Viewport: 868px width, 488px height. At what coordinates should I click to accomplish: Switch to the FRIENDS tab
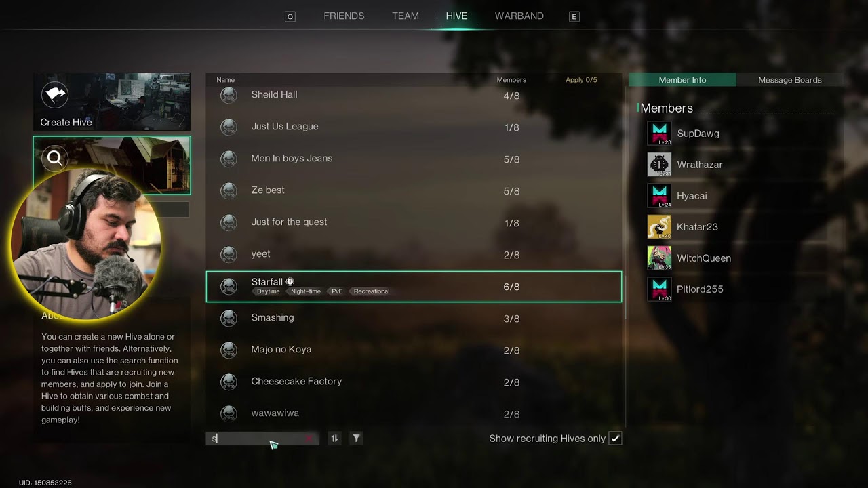344,16
